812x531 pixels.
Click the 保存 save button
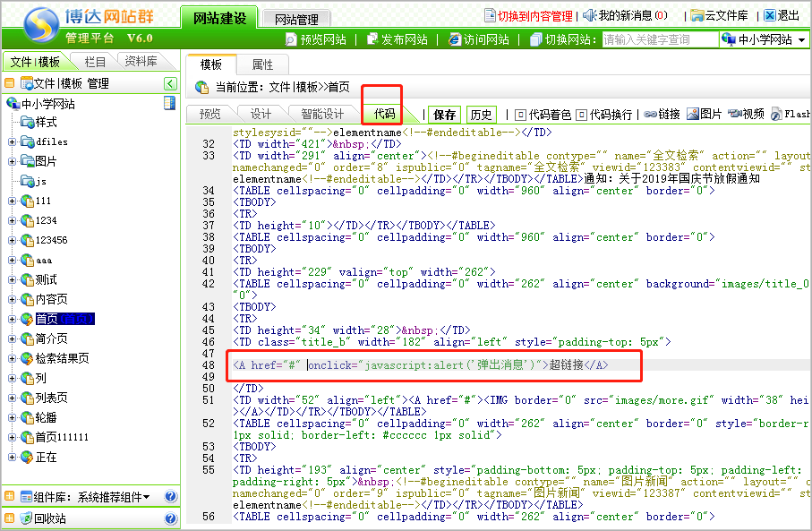coord(444,115)
